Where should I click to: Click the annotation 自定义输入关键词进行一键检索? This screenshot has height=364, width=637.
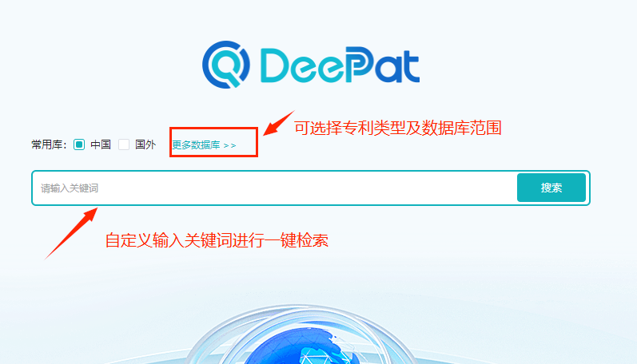coord(217,240)
